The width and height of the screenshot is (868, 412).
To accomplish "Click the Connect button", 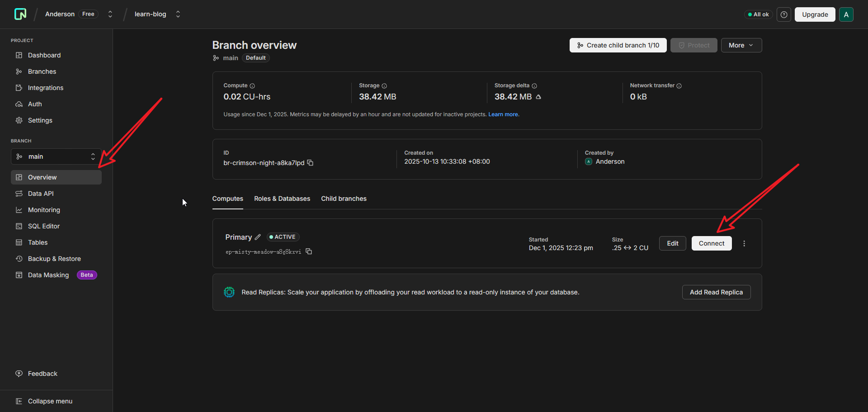I will [x=711, y=243].
